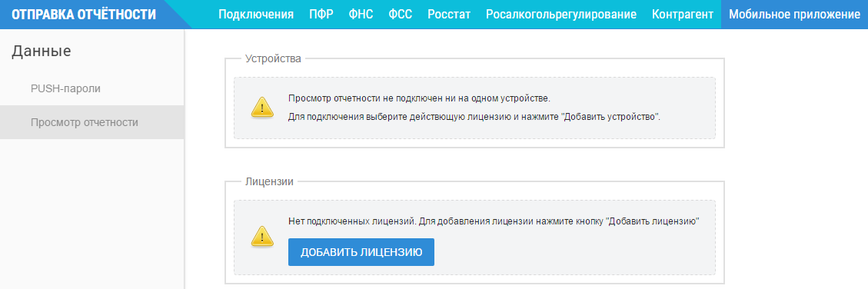Go to the ФНС tab
The height and width of the screenshot is (289, 868).
coord(361,15)
